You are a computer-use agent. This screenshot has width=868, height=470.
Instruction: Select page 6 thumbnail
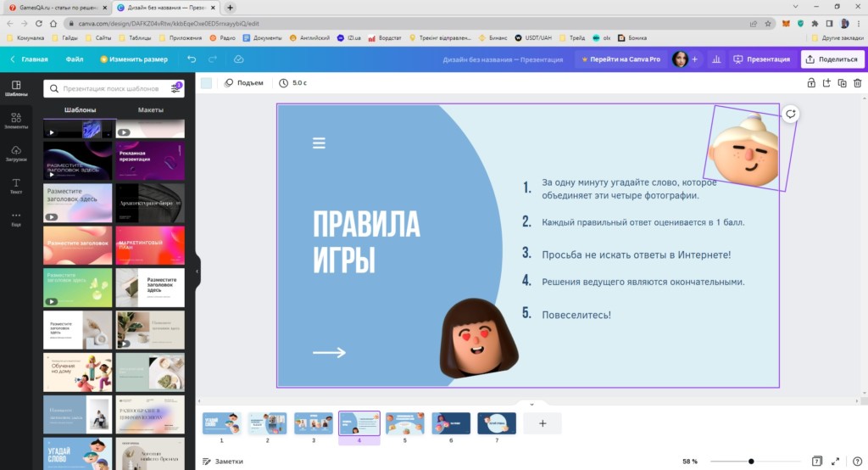(x=451, y=423)
